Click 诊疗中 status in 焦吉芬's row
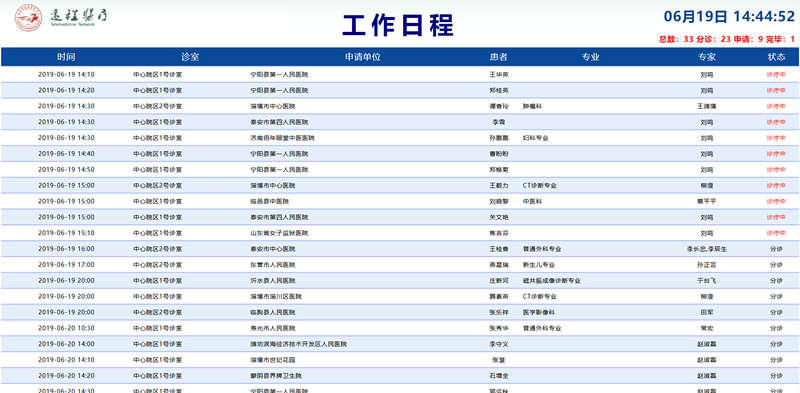 click(x=776, y=233)
